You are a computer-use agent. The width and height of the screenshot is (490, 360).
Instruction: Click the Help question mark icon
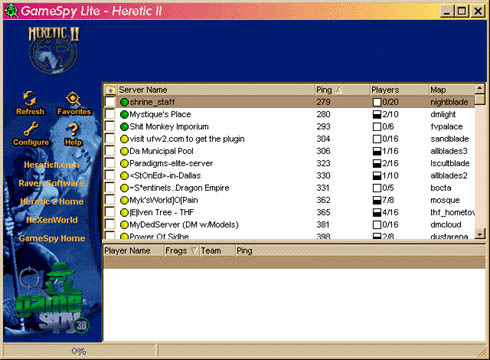point(73,130)
